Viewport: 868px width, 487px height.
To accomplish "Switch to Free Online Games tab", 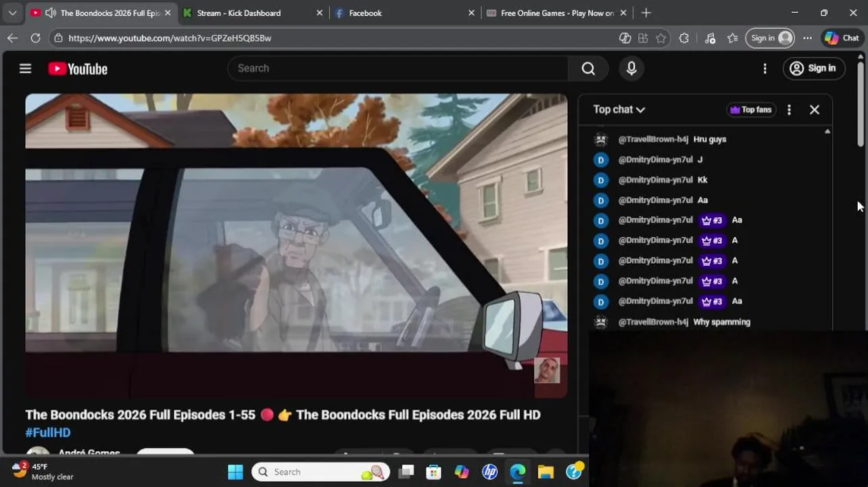I will pos(556,13).
